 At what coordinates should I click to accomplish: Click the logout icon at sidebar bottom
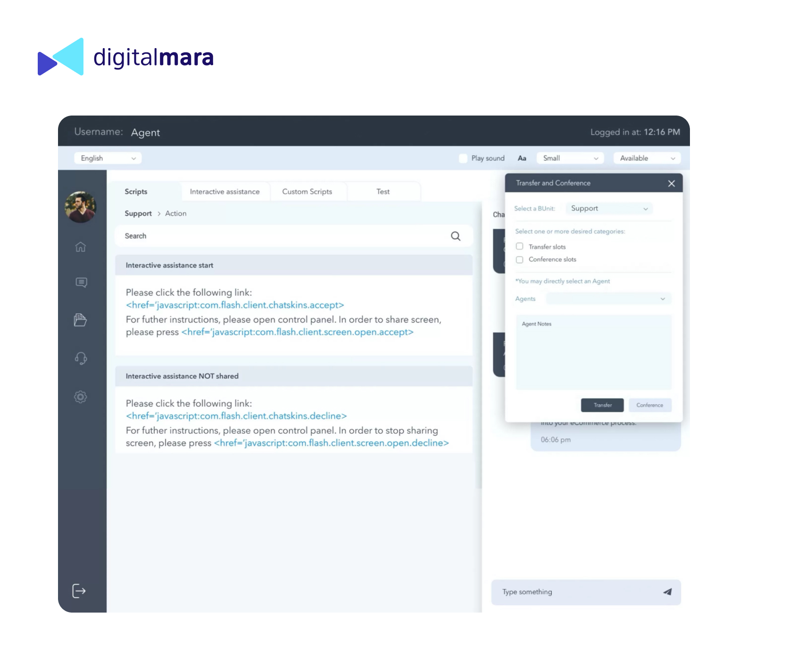pyautogui.click(x=79, y=591)
